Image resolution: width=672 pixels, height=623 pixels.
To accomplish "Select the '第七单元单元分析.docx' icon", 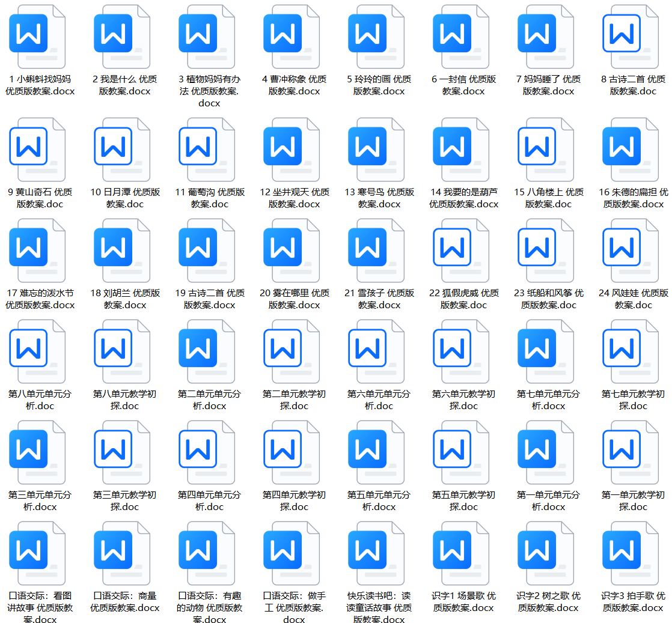I will [546, 352].
